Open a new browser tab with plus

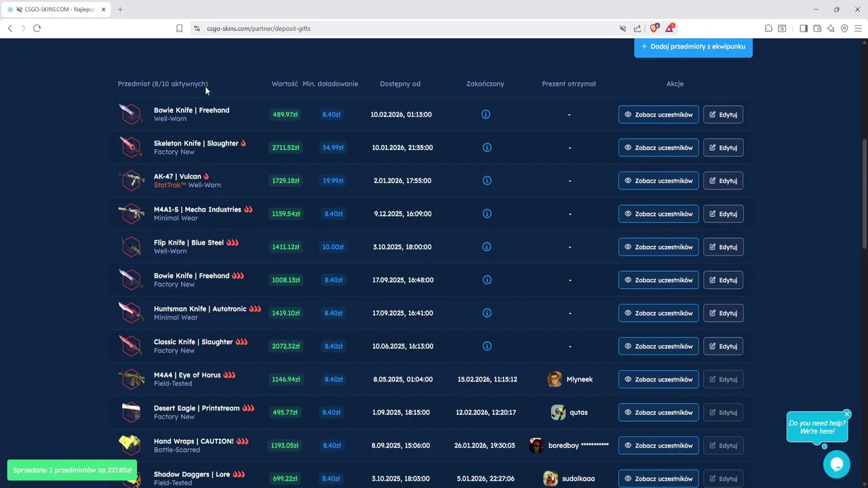120,9
